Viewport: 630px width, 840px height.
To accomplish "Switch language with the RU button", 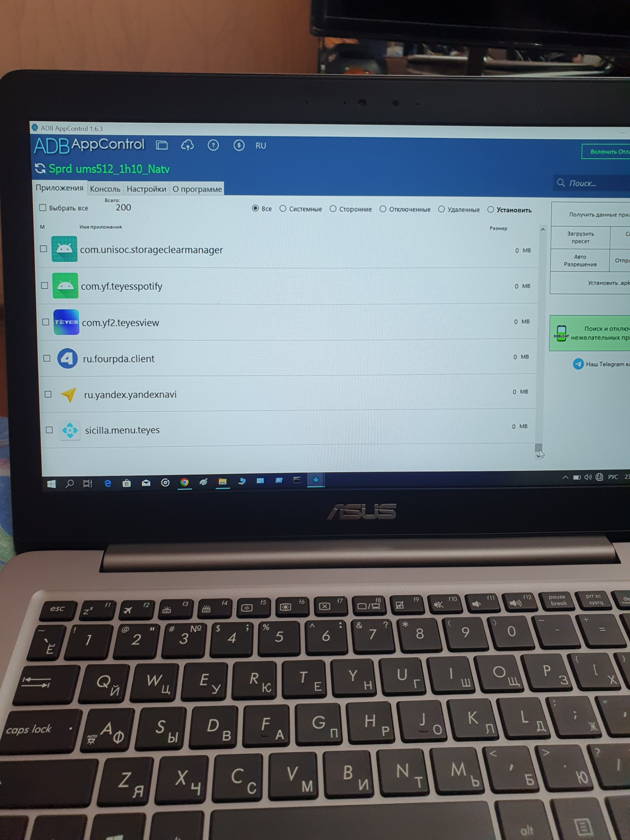I will [x=261, y=146].
